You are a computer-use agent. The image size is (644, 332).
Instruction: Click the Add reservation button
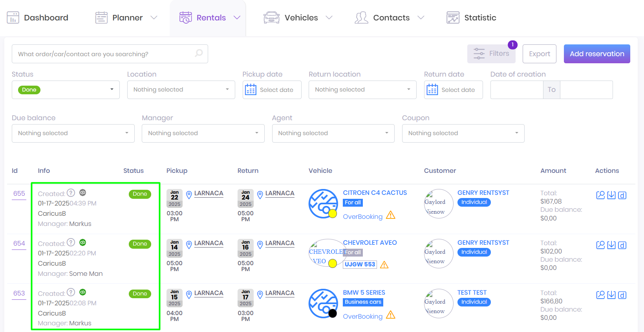click(596, 54)
